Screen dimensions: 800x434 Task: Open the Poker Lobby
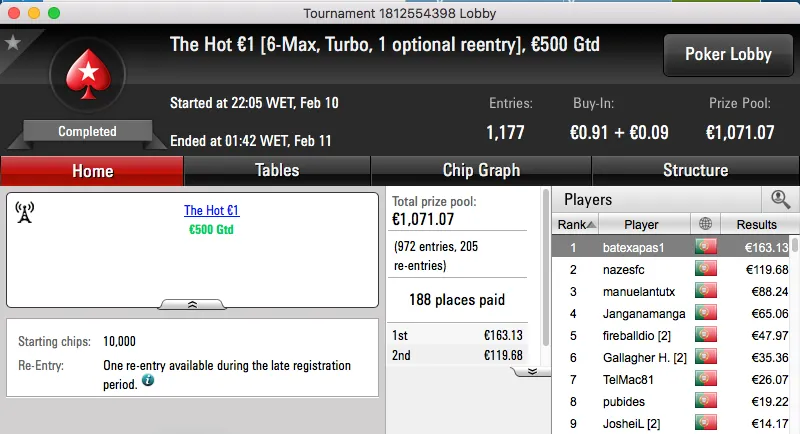[727, 54]
